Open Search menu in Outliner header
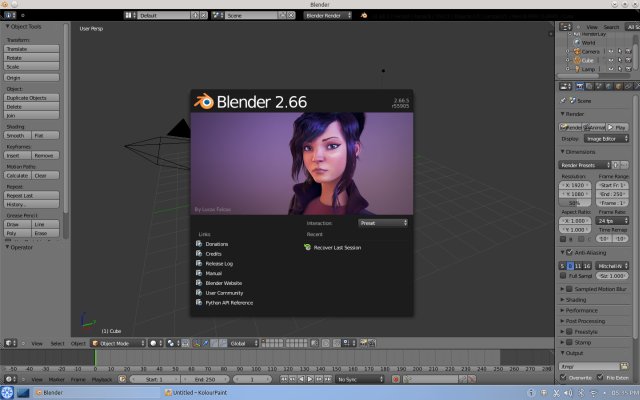This screenshot has height=400, width=640. [x=611, y=27]
